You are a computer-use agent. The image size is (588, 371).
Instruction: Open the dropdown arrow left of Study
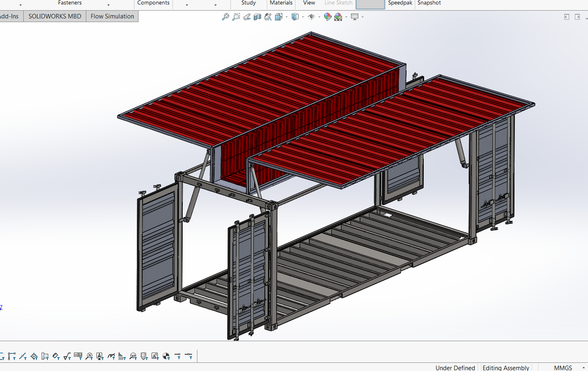coord(215,5)
